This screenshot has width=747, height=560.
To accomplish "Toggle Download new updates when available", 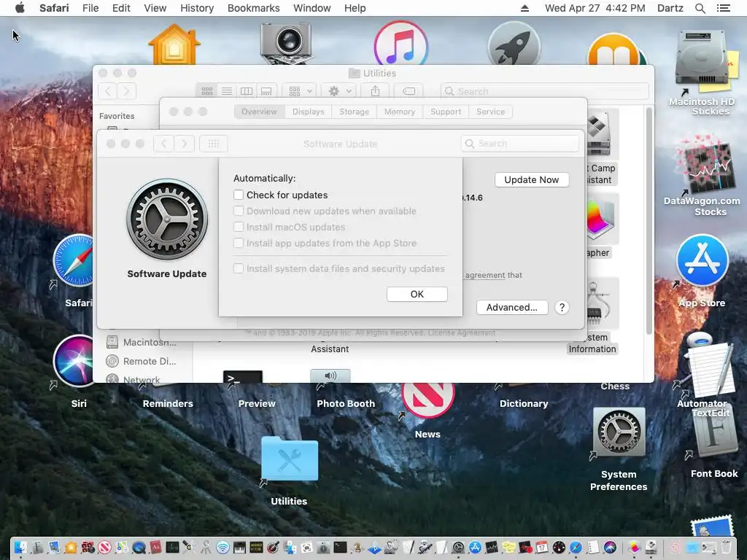I will click(239, 211).
